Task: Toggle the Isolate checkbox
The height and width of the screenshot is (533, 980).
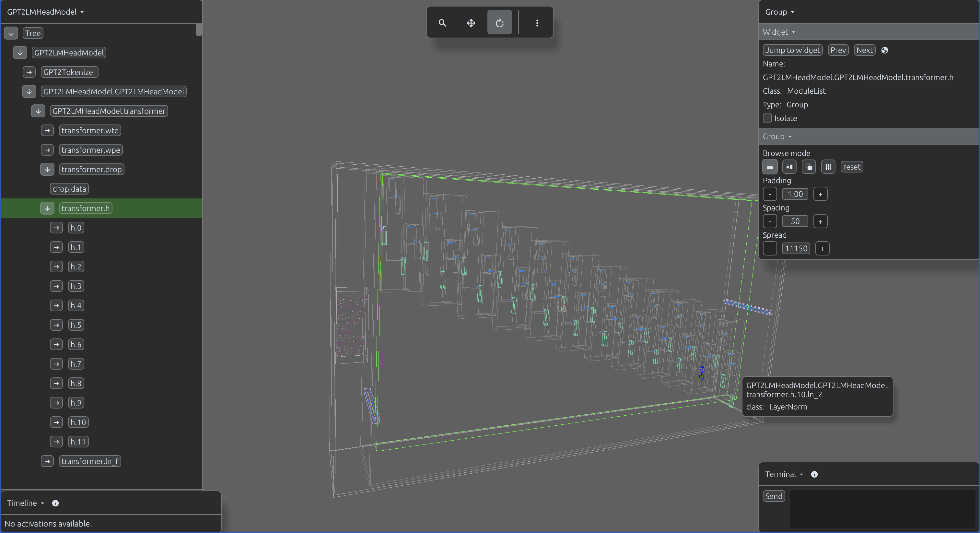Action: tap(767, 118)
